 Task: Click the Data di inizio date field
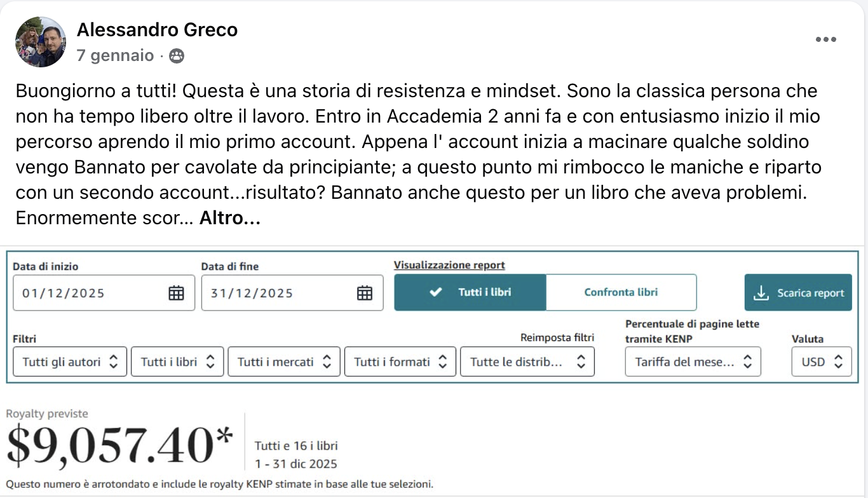pos(104,293)
